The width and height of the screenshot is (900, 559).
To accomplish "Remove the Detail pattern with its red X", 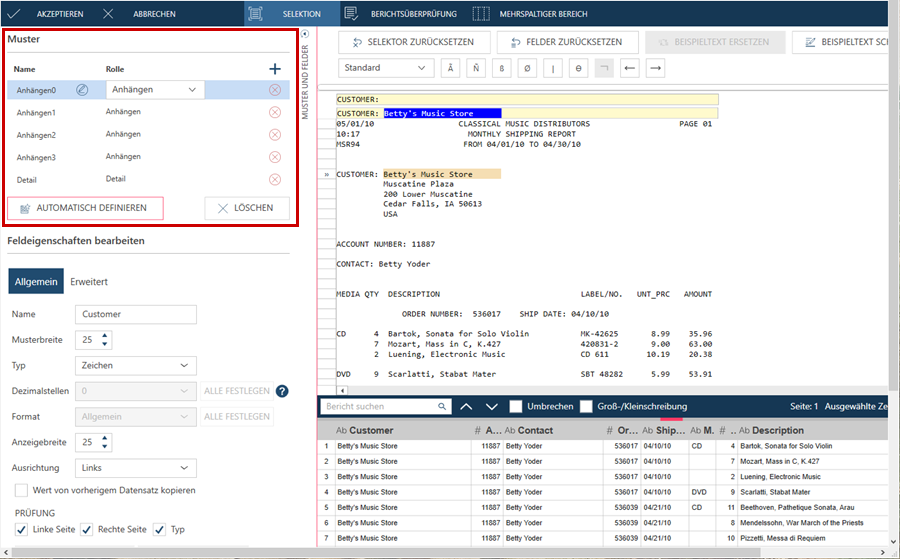I will coord(275,180).
